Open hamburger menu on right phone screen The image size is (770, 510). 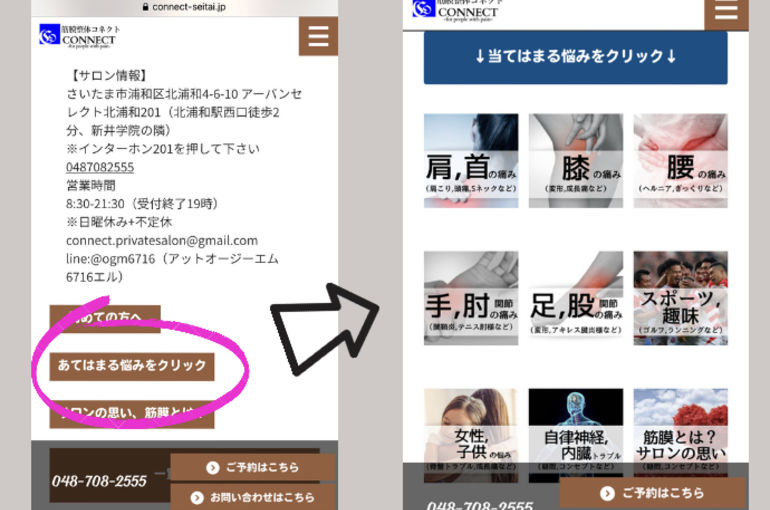point(726,12)
